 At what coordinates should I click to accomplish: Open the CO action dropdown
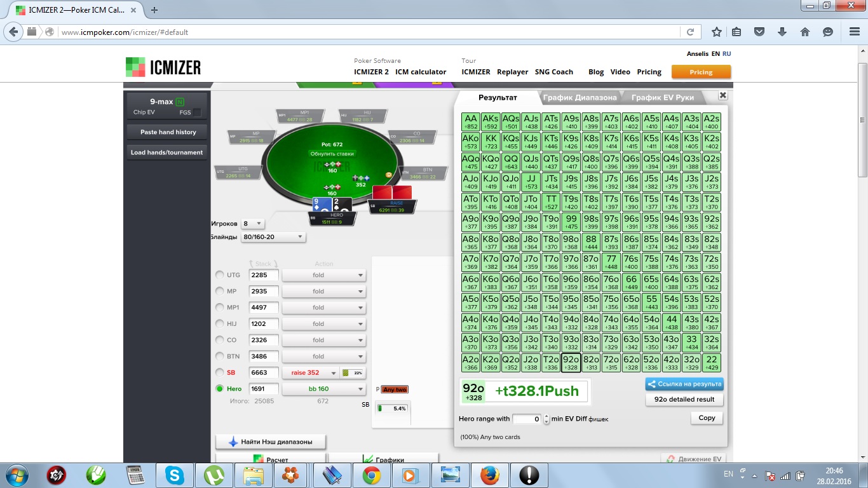[324, 340]
